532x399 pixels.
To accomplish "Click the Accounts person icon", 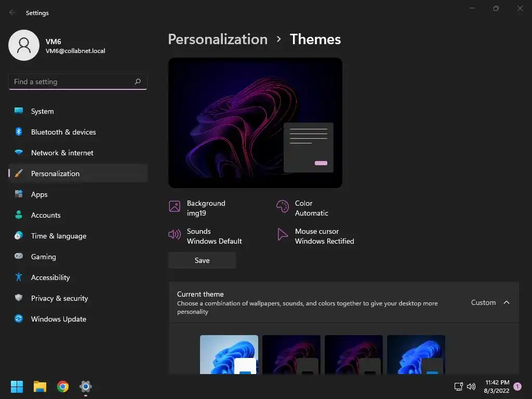I will click(19, 215).
